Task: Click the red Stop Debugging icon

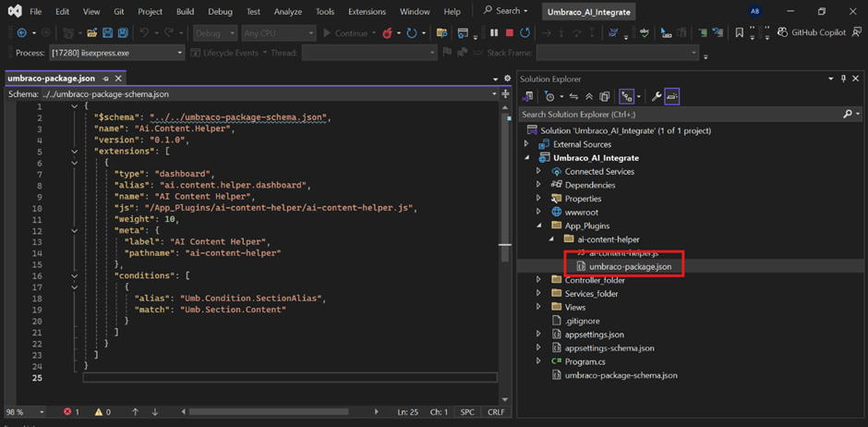Action: tap(510, 33)
